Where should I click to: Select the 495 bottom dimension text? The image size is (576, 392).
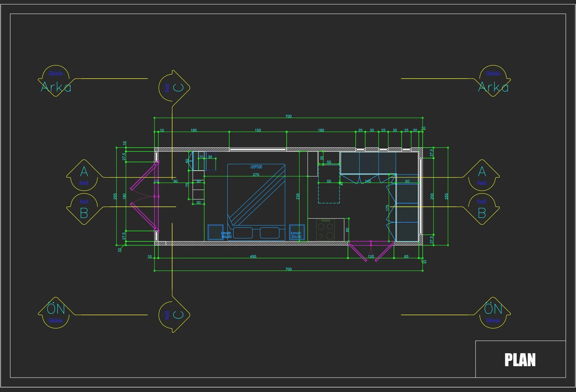coord(253,256)
